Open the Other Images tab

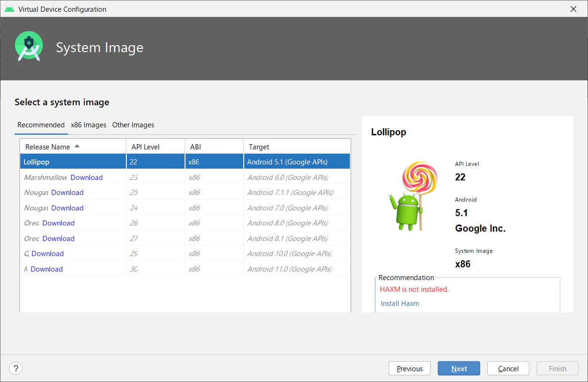pos(133,125)
